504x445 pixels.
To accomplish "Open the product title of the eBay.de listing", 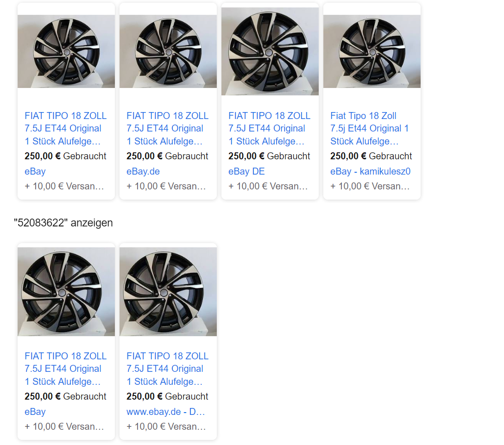I will pos(167,128).
